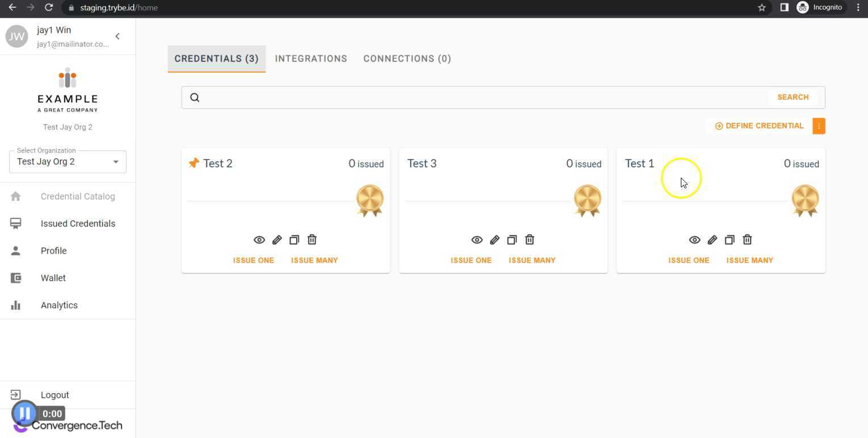Viewport: 868px width, 438px height.
Task: Log out using the sidebar Logout item
Action: pos(68,395)
